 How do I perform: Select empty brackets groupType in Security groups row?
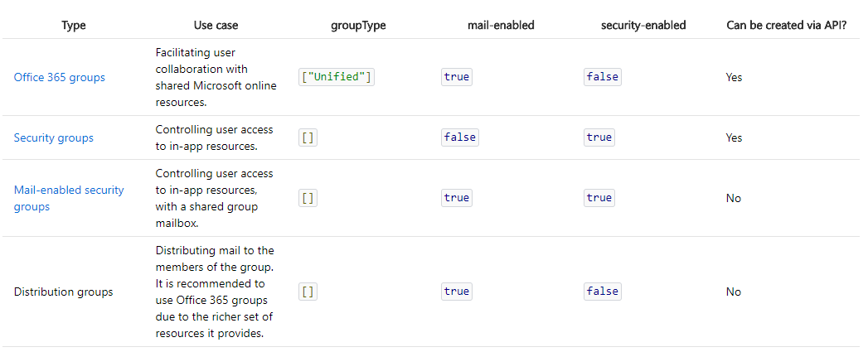pos(308,137)
